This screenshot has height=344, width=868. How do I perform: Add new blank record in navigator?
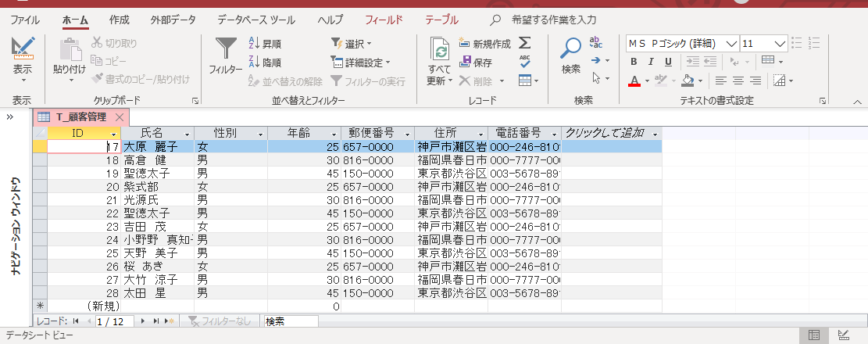170,321
